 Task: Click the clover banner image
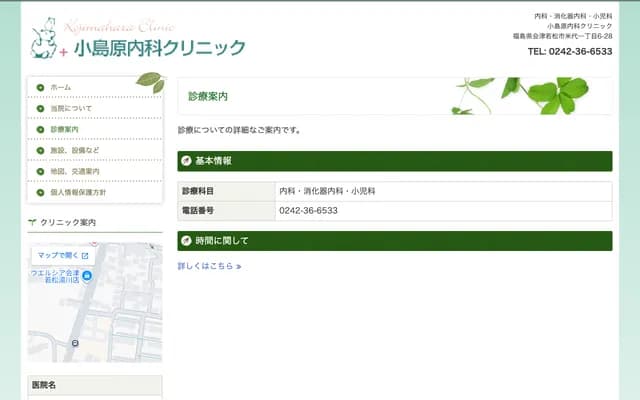pos(530,96)
